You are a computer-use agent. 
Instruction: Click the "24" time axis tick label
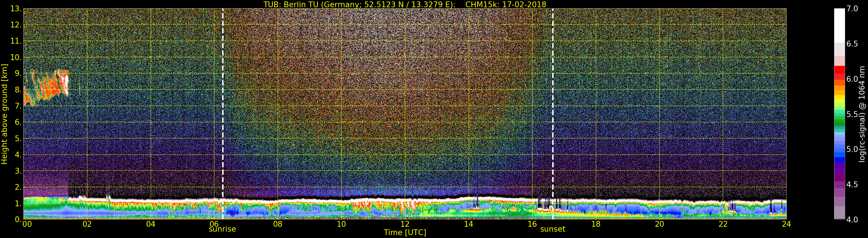[786, 224]
